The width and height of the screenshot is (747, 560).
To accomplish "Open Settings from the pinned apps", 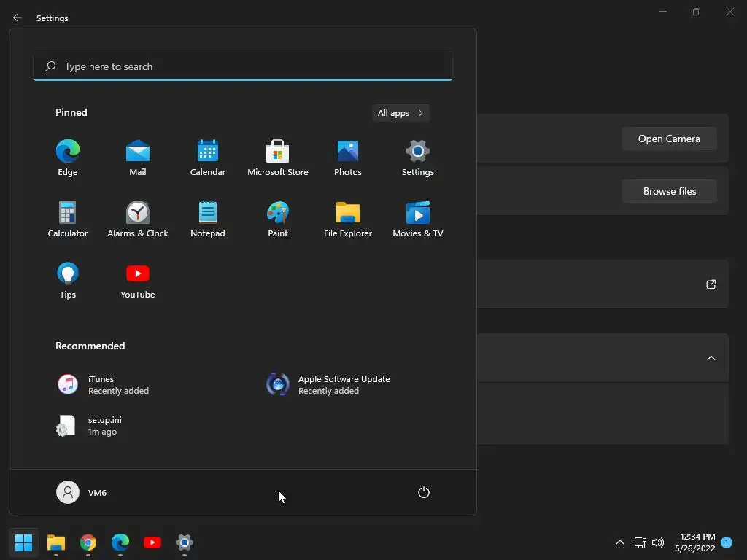I will pyautogui.click(x=418, y=158).
